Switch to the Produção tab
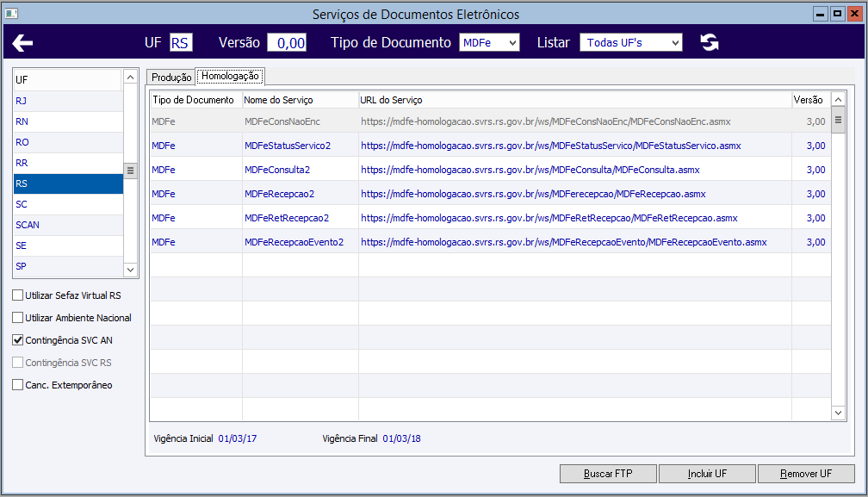The image size is (868, 497). pyautogui.click(x=171, y=77)
